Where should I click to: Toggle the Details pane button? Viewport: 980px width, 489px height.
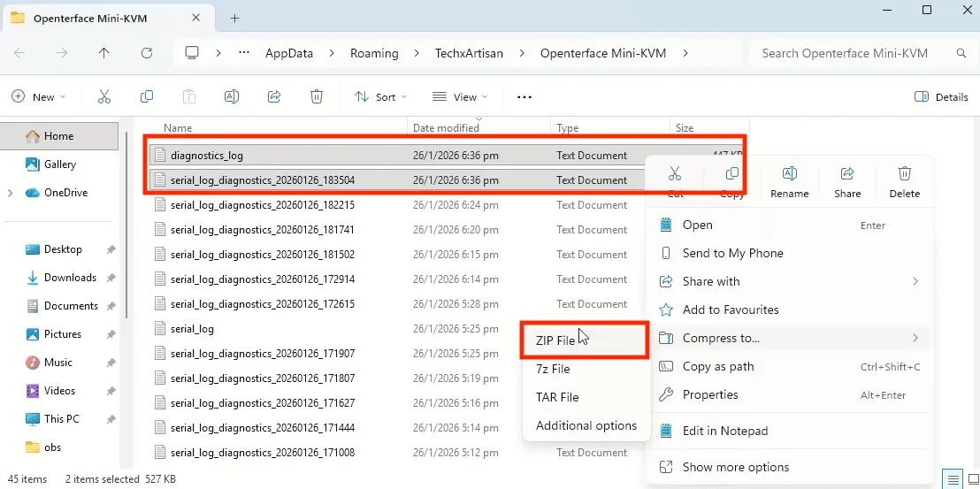(x=941, y=96)
